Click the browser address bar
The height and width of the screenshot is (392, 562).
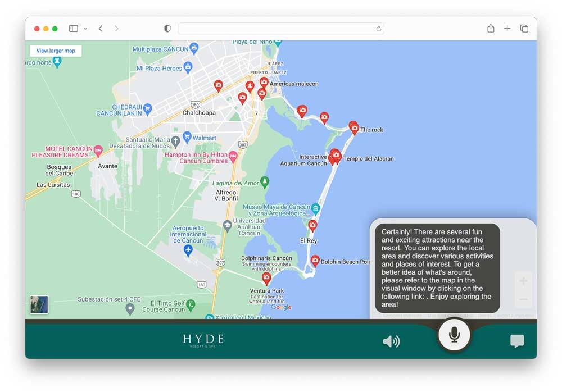coord(281,29)
